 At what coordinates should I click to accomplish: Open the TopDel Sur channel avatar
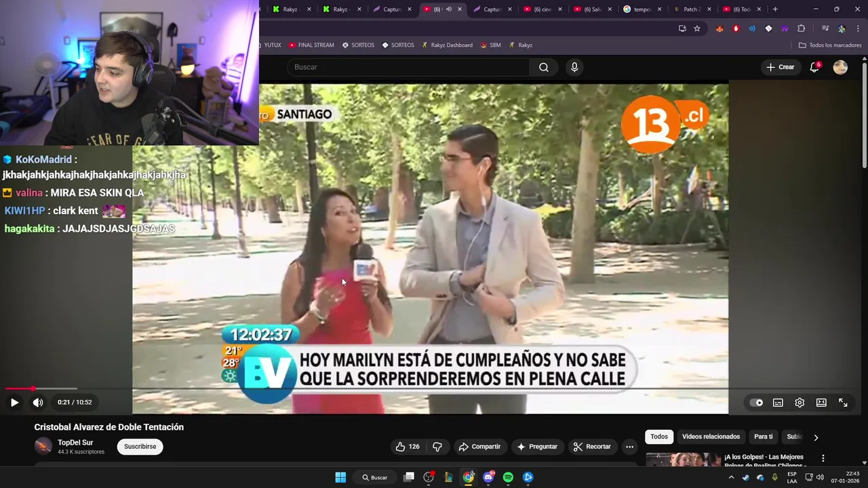point(43,446)
